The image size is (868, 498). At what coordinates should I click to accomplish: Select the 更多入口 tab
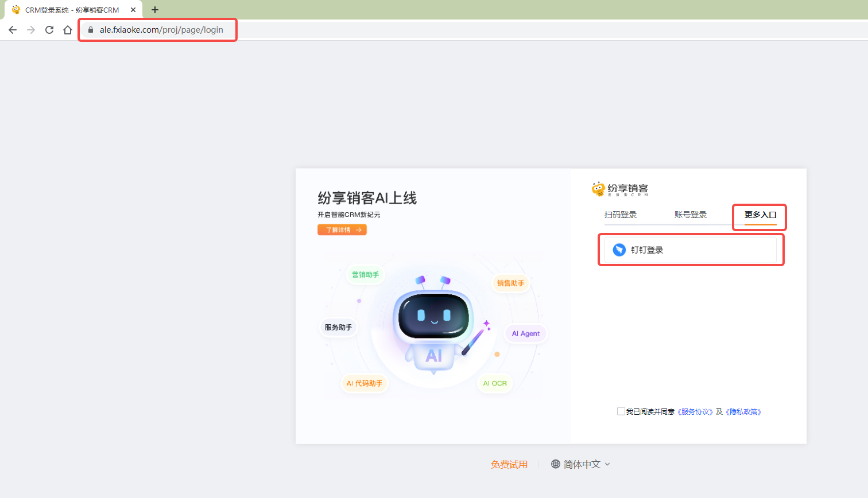coord(761,215)
